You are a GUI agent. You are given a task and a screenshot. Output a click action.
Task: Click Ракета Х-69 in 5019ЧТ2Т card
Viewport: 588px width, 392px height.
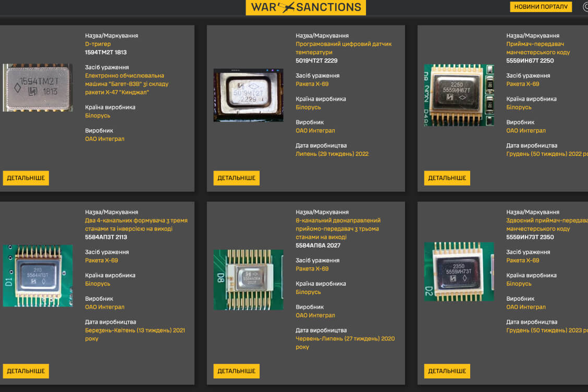pos(312,83)
